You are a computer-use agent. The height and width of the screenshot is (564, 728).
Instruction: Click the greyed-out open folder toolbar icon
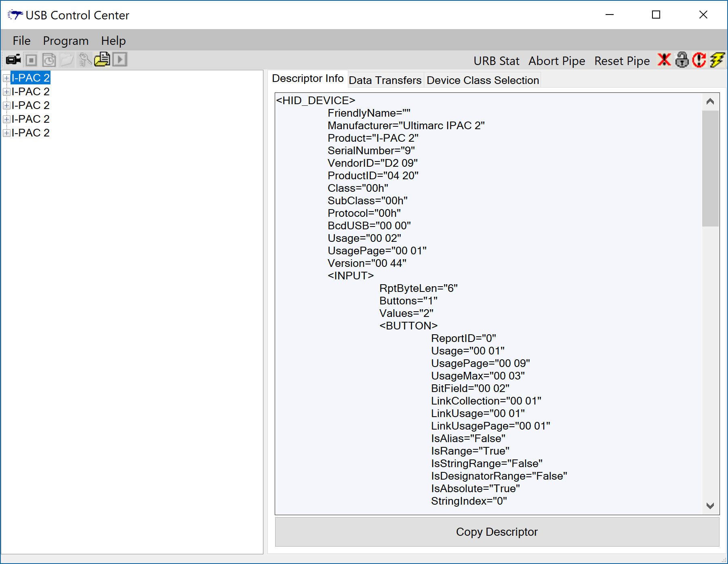tap(67, 60)
